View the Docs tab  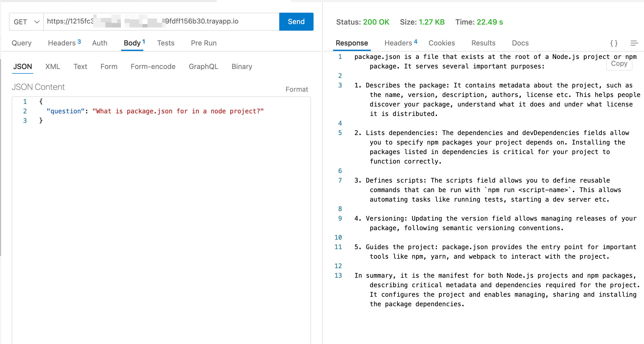pyautogui.click(x=520, y=43)
